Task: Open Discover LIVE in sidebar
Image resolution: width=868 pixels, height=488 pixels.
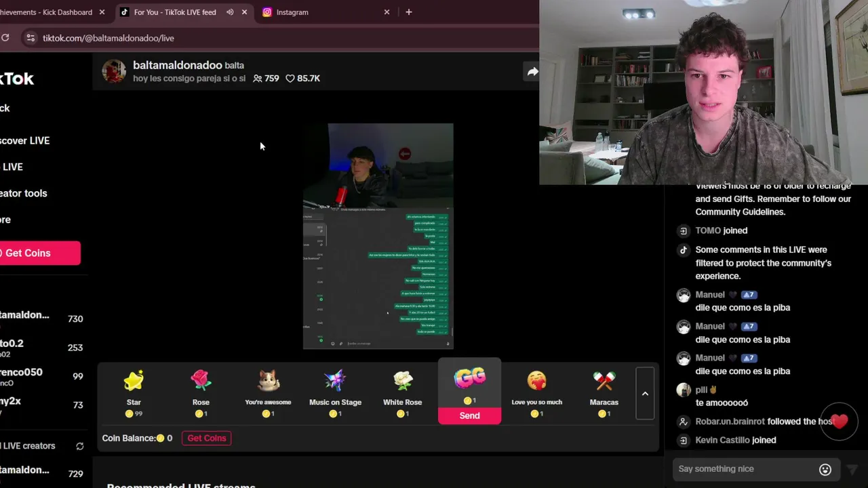Action: pyautogui.click(x=25, y=140)
